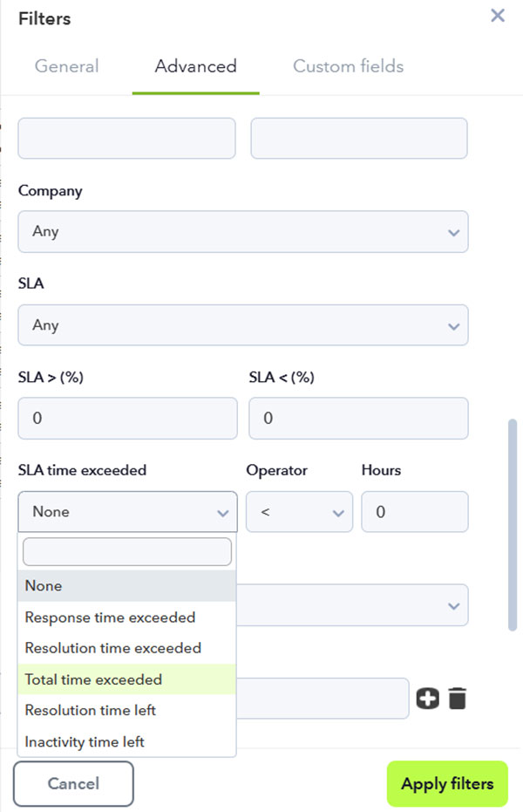Image resolution: width=523 pixels, height=812 pixels.
Task: Click the SLA > (%) input field
Action: pos(127,419)
